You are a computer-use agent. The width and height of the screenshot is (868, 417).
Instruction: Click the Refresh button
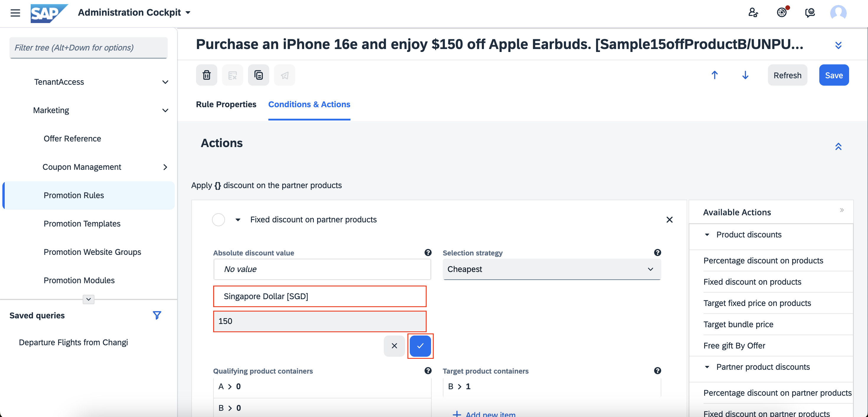pos(787,75)
